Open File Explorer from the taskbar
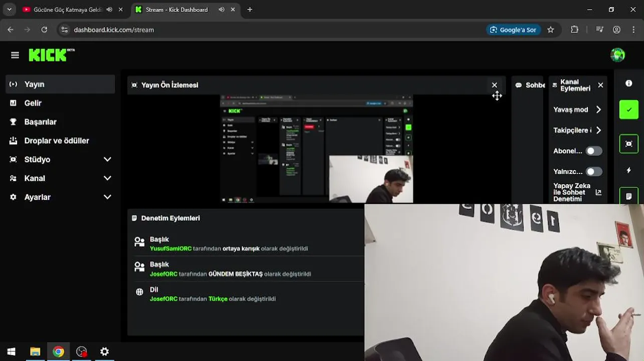The width and height of the screenshot is (644, 361). click(35, 351)
